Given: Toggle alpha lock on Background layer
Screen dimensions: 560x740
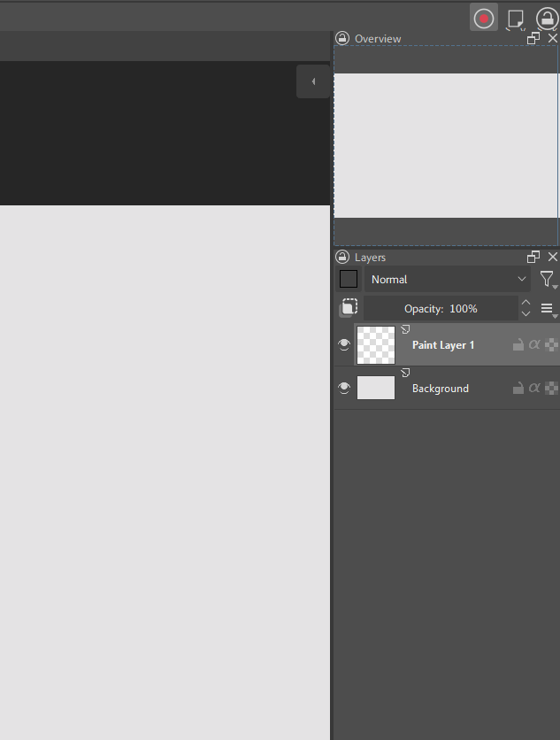Looking at the screenshot, I should coord(551,389).
